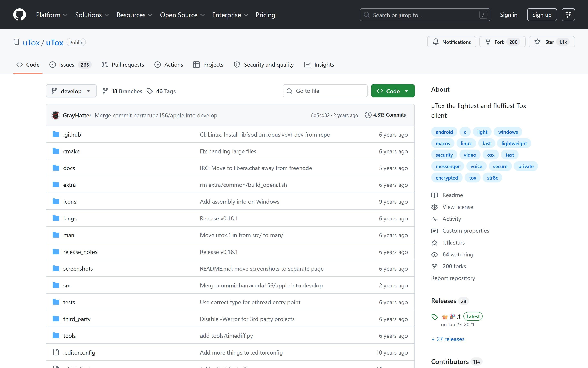The image size is (588, 368).
Task: Focus the Go to file input
Action: 325,91
